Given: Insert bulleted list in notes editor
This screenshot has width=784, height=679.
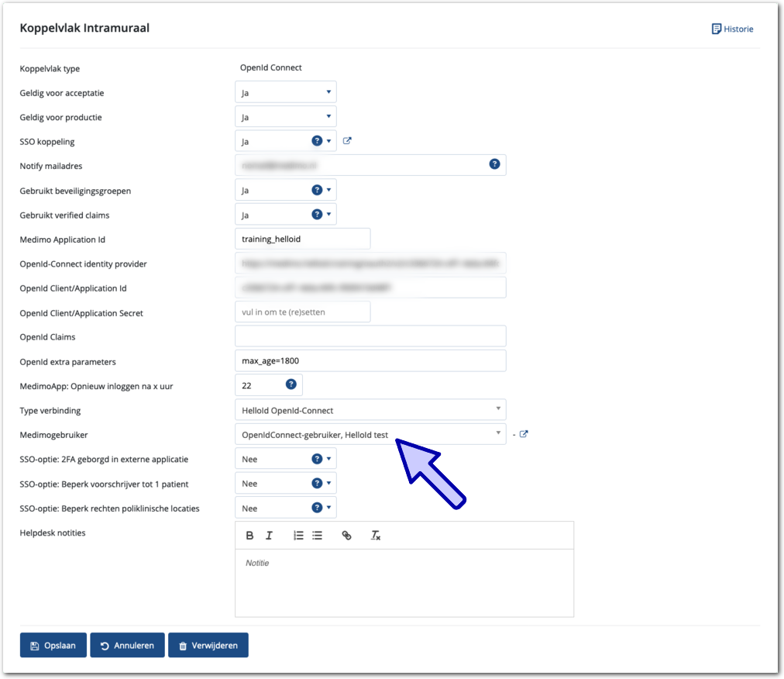Looking at the screenshot, I should tap(318, 536).
